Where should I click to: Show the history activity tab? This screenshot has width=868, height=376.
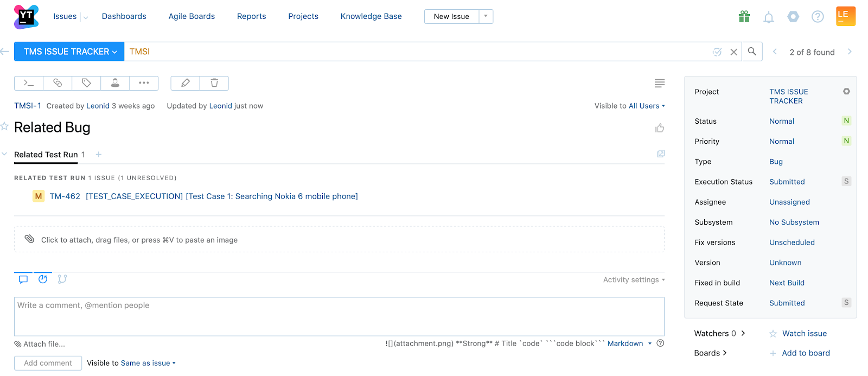pyautogui.click(x=43, y=279)
